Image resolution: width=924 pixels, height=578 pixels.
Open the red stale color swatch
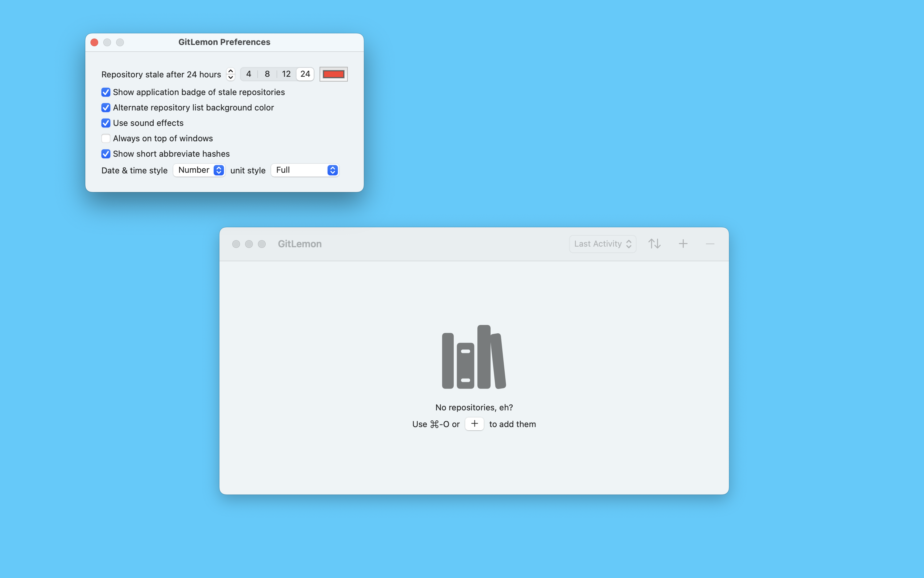[x=333, y=74]
